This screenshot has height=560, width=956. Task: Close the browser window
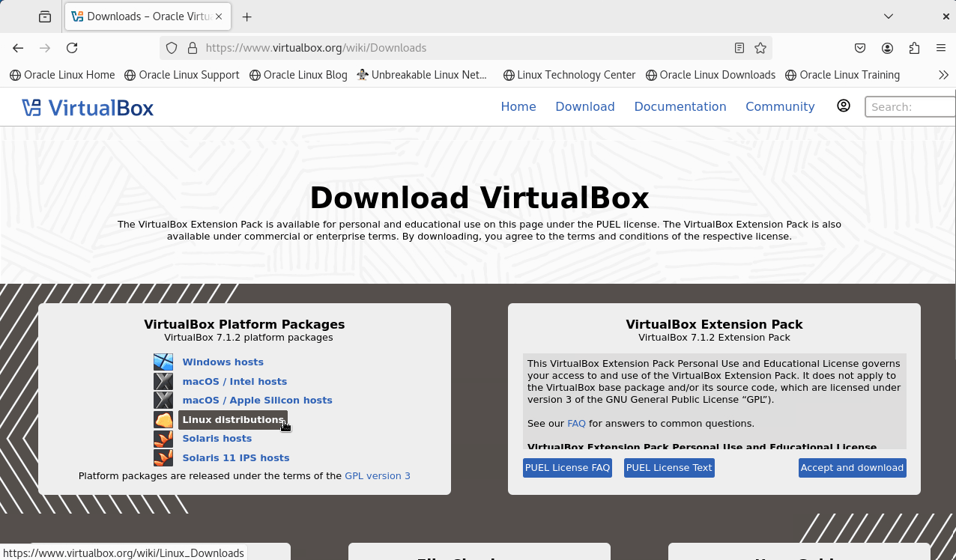[946, 16]
